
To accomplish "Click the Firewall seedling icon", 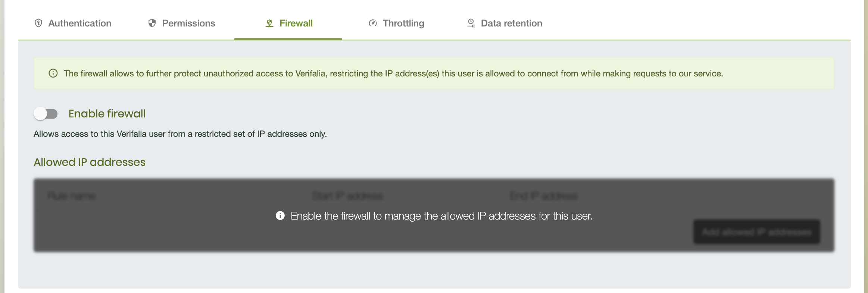I will [270, 23].
